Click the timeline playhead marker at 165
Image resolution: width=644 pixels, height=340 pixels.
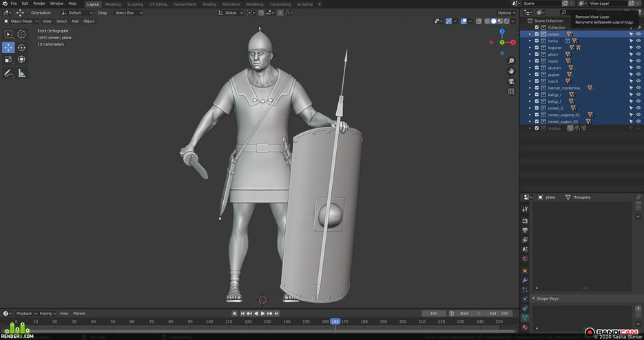(x=335, y=321)
